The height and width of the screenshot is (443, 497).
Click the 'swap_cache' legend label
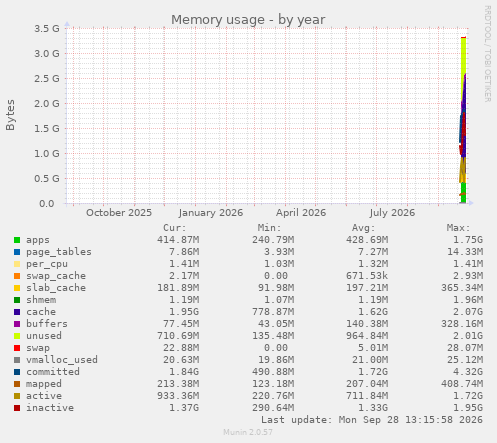click(x=56, y=276)
